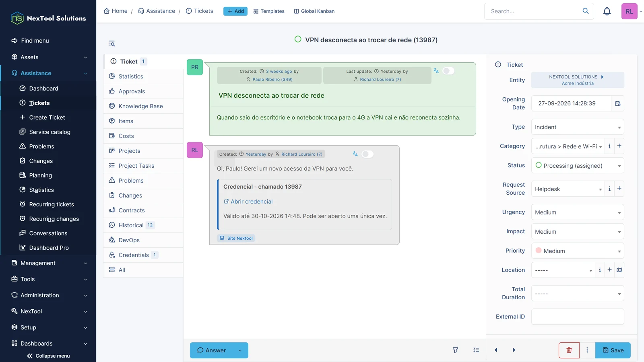Image resolution: width=644 pixels, height=362 pixels.
Task: Open Create Ticket in the sidebar
Action: (47, 117)
